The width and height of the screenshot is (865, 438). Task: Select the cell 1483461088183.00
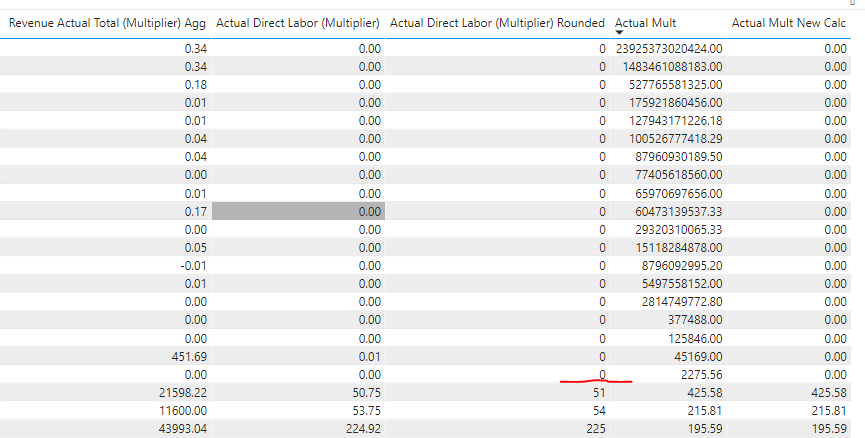[672, 67]
